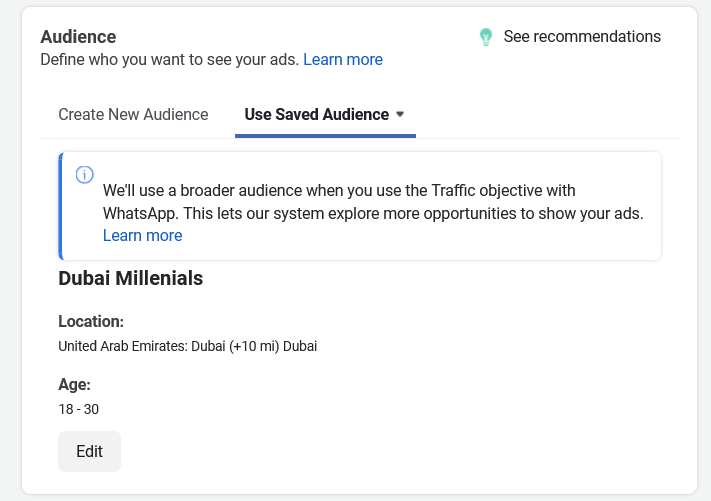Click the Dubai Millenials audience name

pyautogui.click(x=131, y=278)
